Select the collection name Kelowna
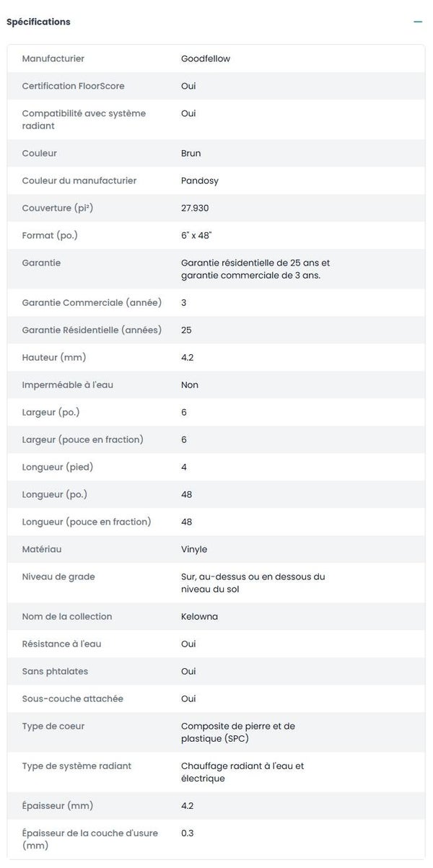Viewport: 433px width, 868px height. tap(199, 616)
